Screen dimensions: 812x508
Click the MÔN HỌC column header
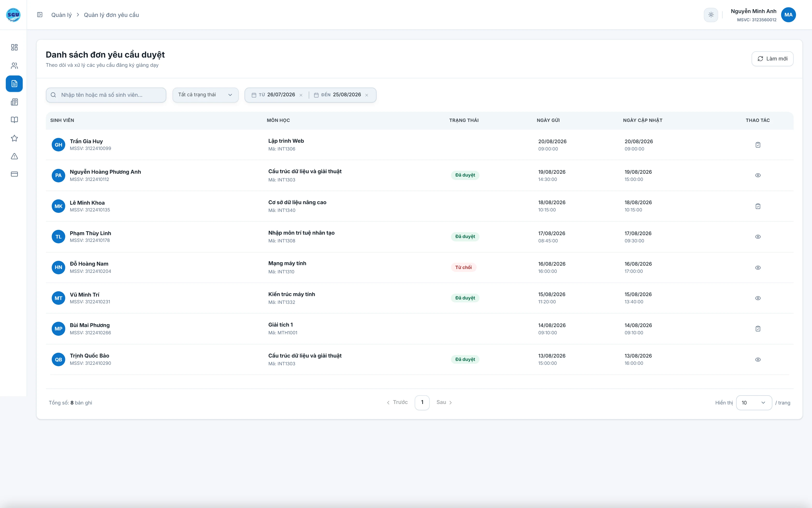[278, 121]
